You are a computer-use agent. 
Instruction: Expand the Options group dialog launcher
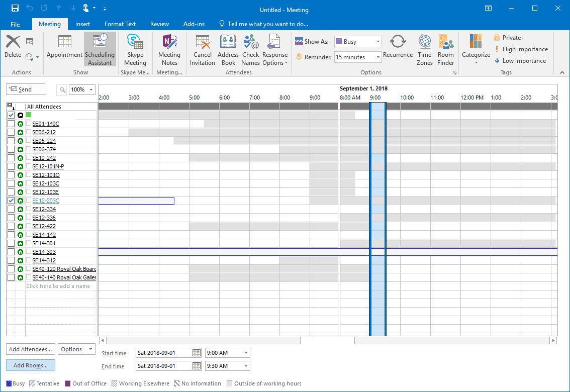coord(454,73)
